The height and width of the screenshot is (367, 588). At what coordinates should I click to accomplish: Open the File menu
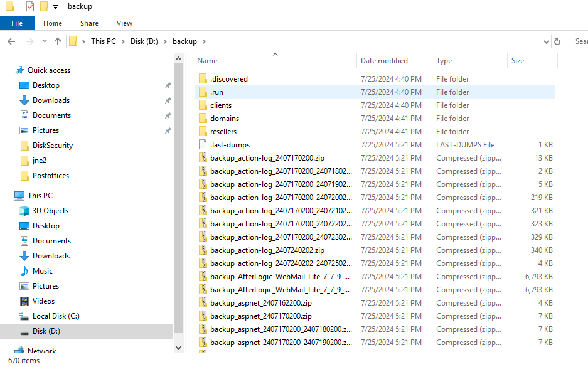tap(17, 23)
